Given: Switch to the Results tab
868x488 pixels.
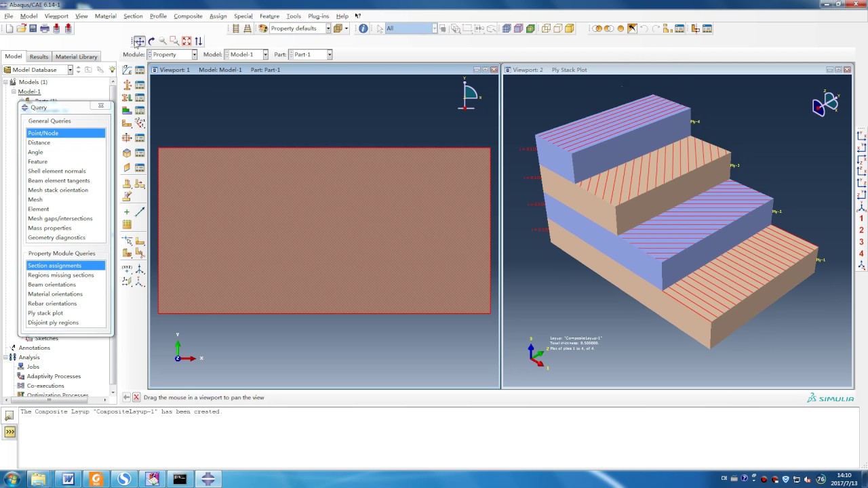Looking at the screenshot, I should pos(39,57).
